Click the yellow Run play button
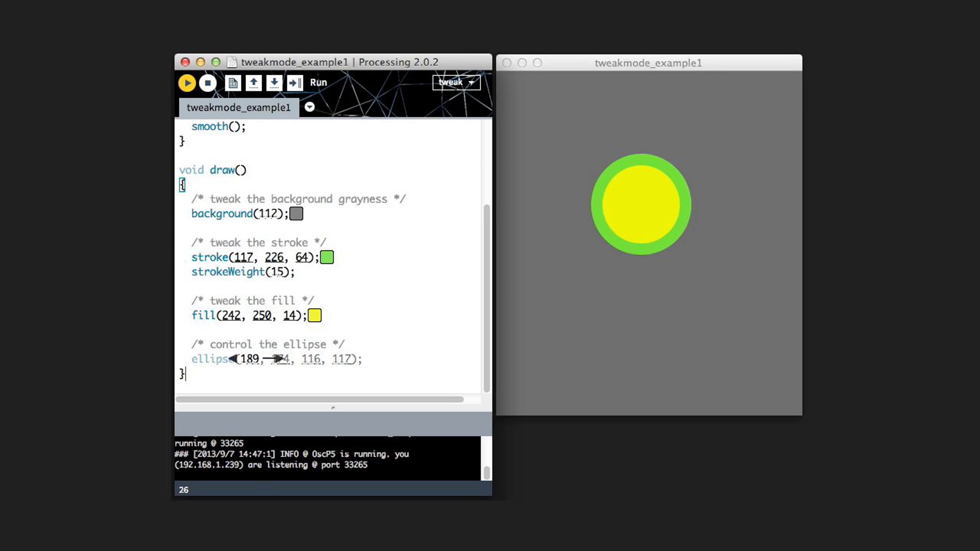 click(x=187, y=83)
